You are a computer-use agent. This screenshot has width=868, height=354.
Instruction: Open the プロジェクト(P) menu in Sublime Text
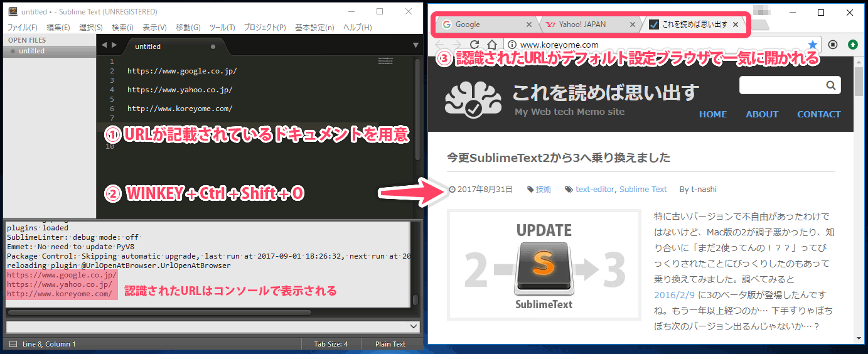264,28
